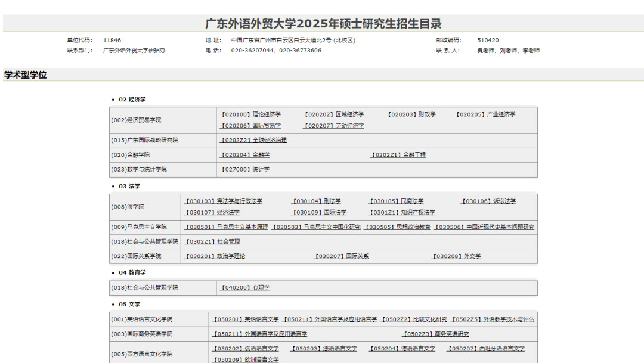Open the 【030501】马克思主义基本原理 link
Viewport: 644px width, 363px height.
226,227
